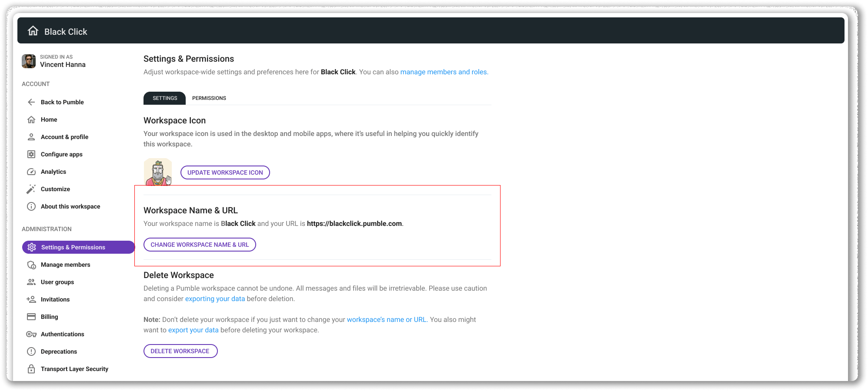This screenshot has height=391, width=868.
Task: Select the Transport Layer Security lock icon
Action: 31,369
